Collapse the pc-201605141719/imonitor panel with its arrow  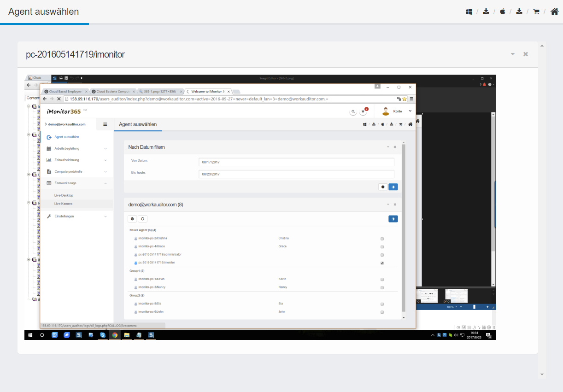tap(513, 54)
